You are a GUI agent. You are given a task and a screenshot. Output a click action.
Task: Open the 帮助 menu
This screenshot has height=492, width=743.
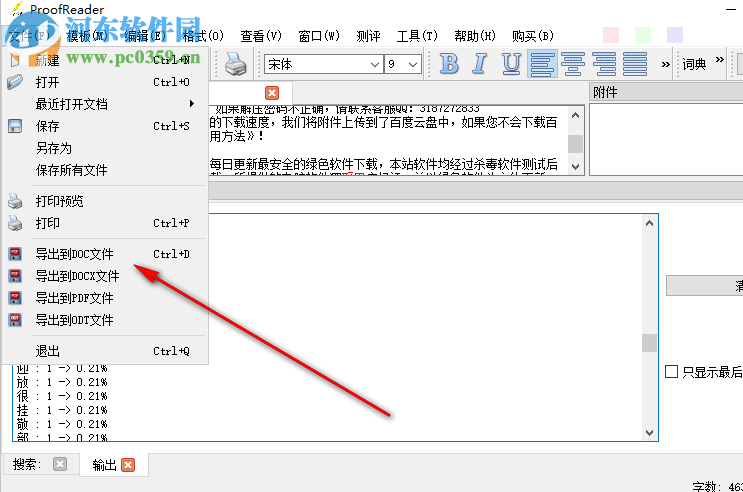tap(475, 36)
